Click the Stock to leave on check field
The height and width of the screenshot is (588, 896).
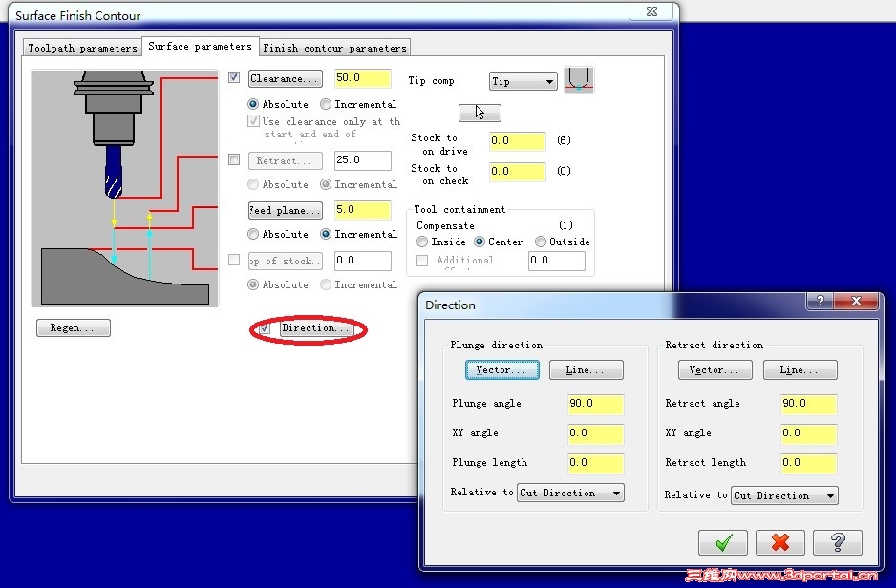[518, 171]
